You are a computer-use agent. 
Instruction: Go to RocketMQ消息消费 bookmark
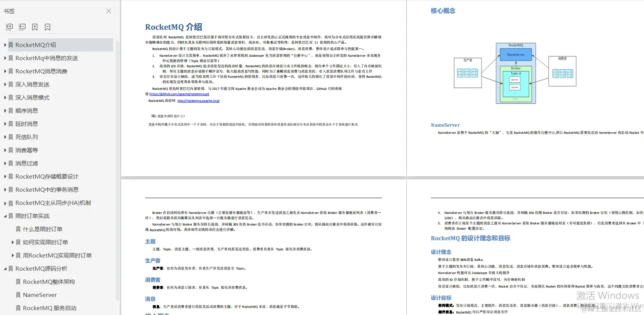click(41, 71)
